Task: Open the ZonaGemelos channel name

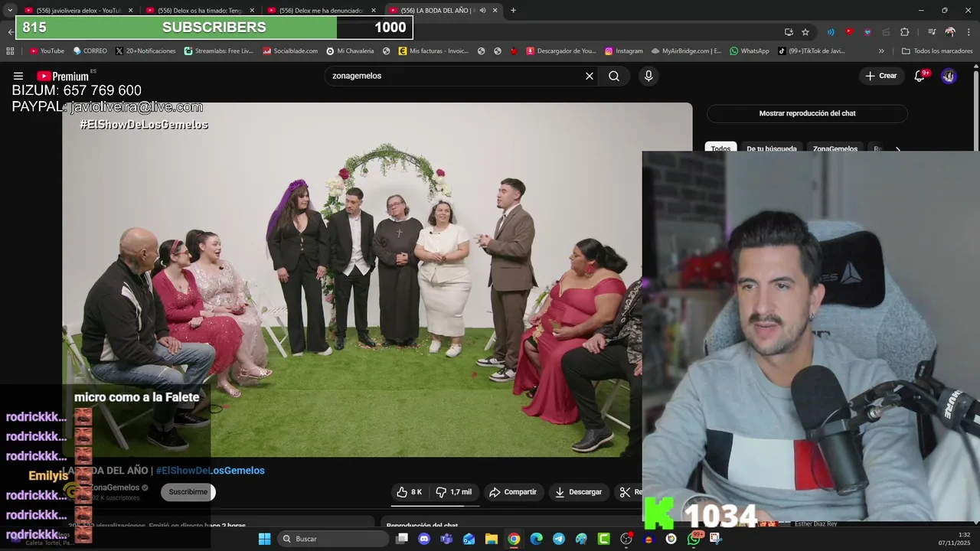Action: (116, 487)
